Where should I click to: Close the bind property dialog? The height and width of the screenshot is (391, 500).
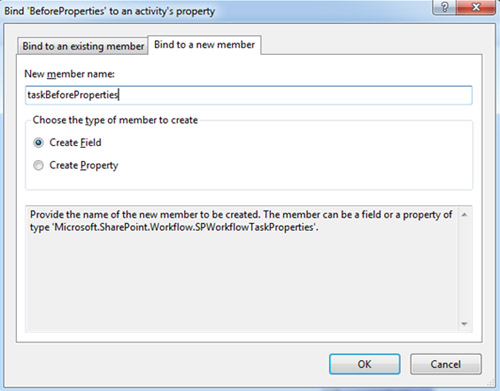476,7
